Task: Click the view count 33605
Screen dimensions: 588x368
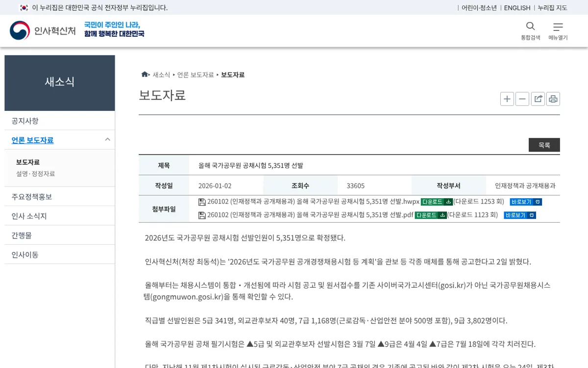Action: click(356, 185)
